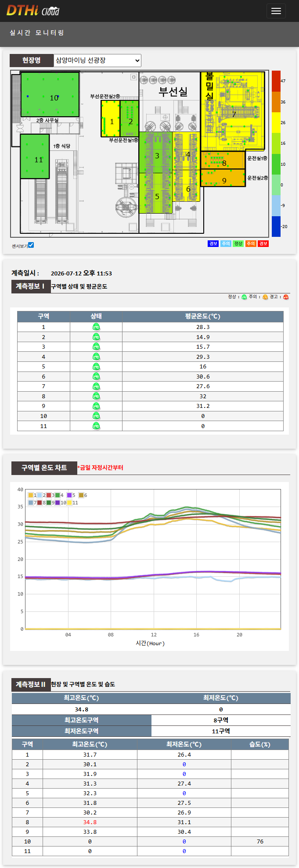
Task: Click the 상태 column header
Action: coord(96,316)
